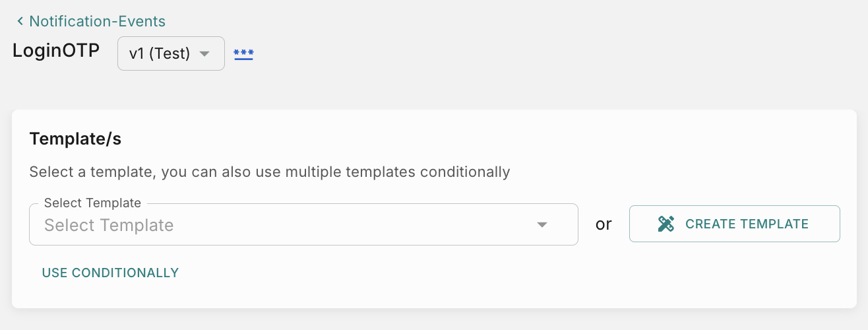Click the back chevron beside Notification-Events
The width and height of the screenshot is (868, 330).
[20, 22]
